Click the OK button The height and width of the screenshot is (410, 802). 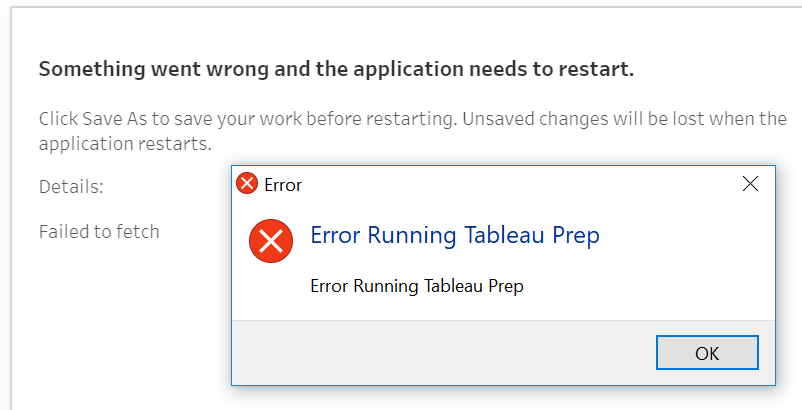pyautogui.click(x=707, y=352)
